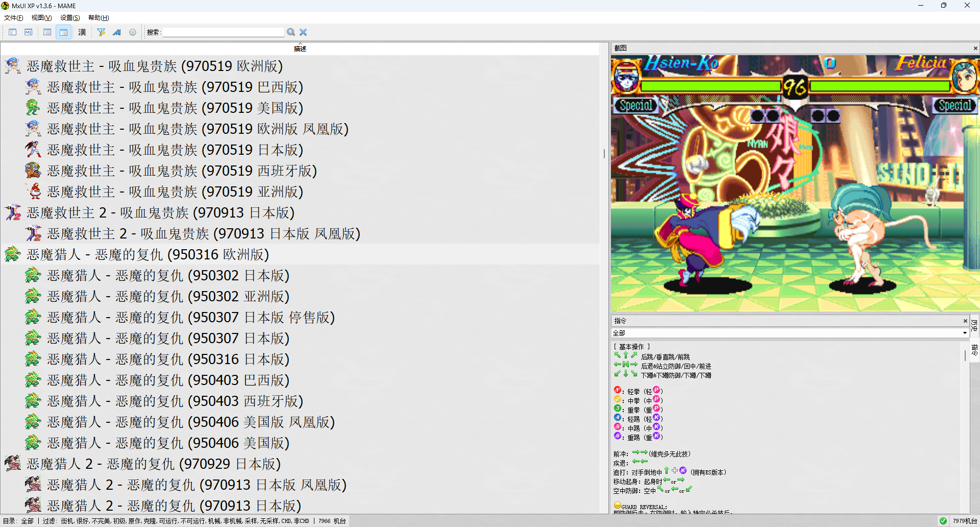Image resolution: width=980 pixels, height=527 pixels.
Task: Click the green check status bar icon
Action: tap(943, 521)
